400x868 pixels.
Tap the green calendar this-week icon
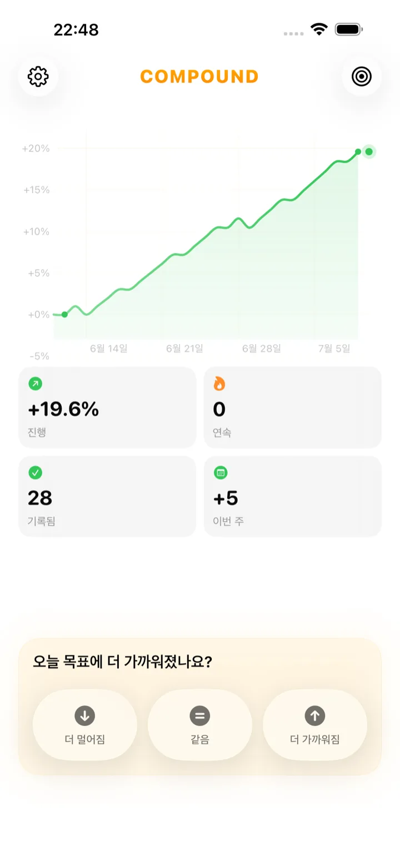click(221, 473)
